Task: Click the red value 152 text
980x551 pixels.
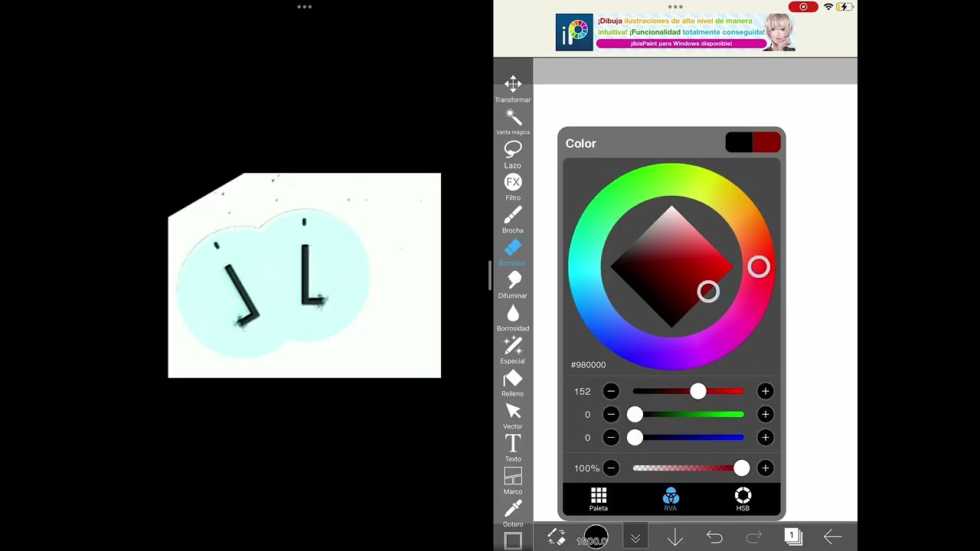Action: click(583, 391)
